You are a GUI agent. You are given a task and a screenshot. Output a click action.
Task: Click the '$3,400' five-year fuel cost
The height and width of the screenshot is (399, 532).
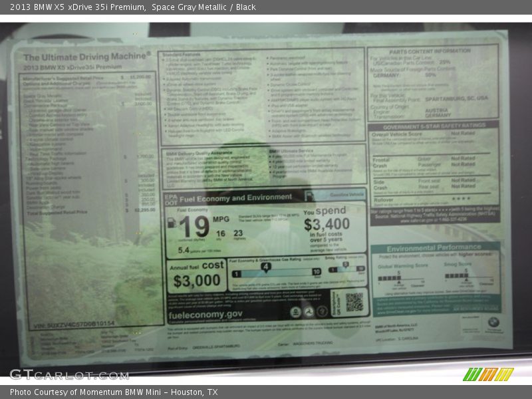click(x=327, y=224)
